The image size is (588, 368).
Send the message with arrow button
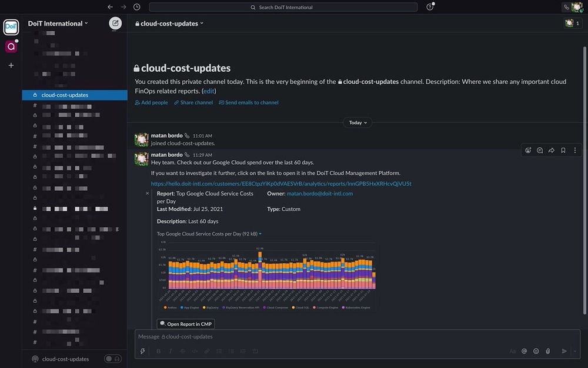[564, 351]
